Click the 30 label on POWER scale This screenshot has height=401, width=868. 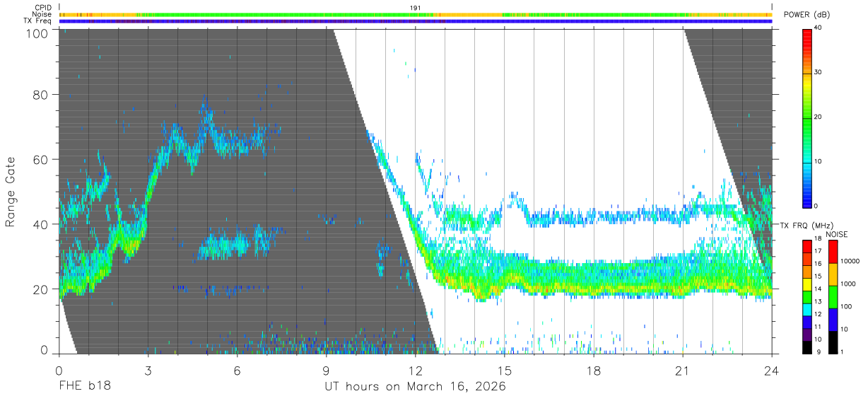pyautogui.click(x=819, y=73)
